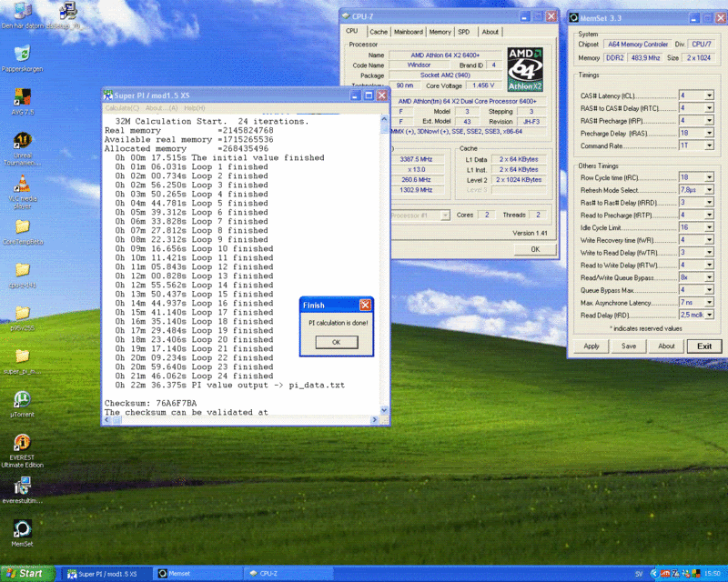Open the super_pi_m... folder icon

22,361
